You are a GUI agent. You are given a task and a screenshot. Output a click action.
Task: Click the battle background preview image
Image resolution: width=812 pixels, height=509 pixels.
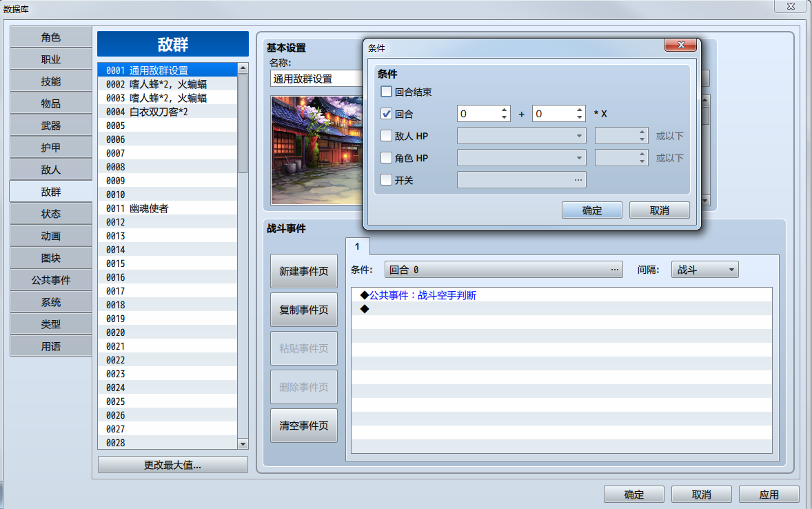point(316,150)
